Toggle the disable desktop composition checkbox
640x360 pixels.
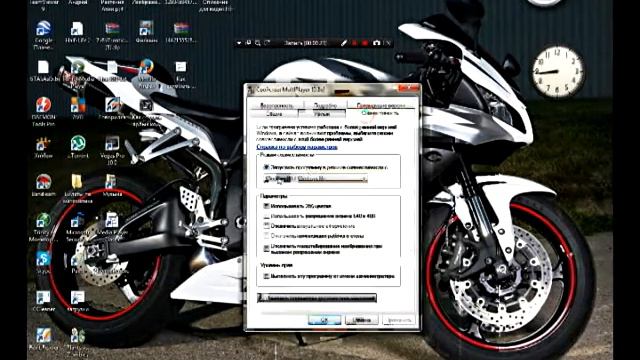coord(267,236)
